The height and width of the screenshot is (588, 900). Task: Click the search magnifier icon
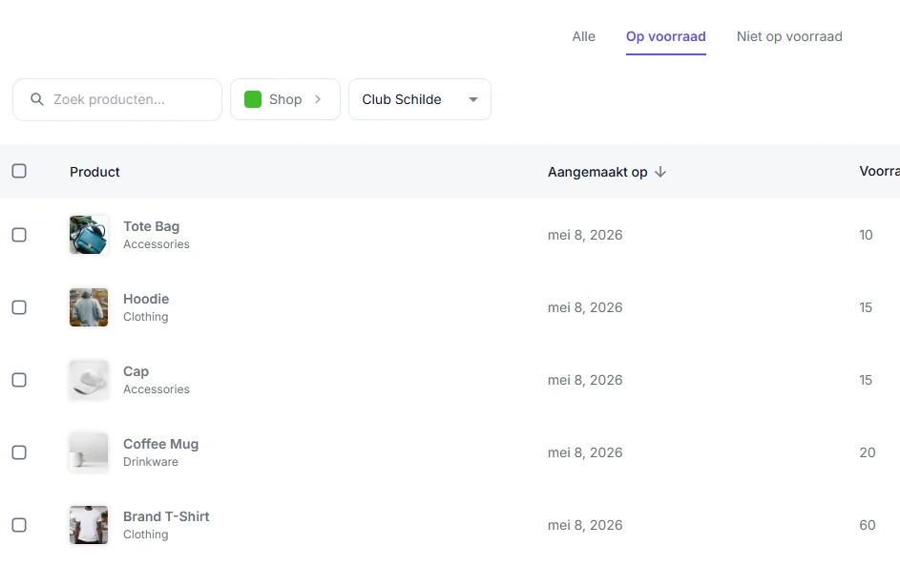[36, 99]
